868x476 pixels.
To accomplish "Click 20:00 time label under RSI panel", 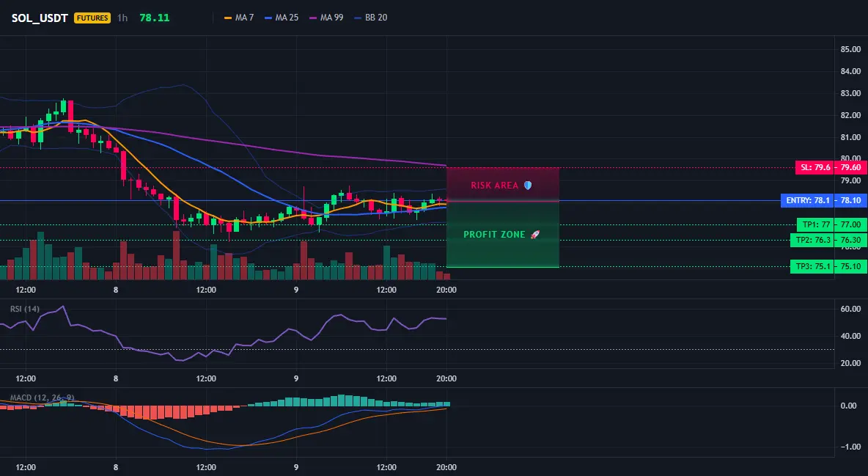I will pos(446,378).
